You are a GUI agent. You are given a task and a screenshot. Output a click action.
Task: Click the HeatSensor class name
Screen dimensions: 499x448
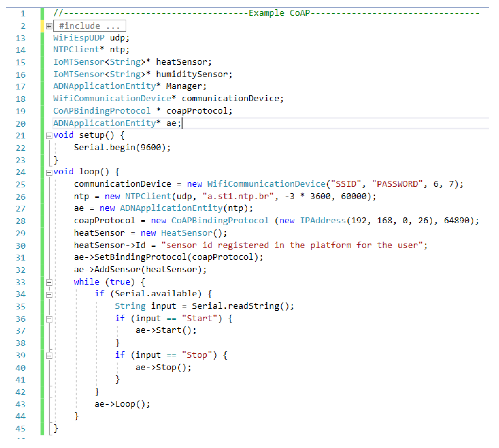[x=186, y=233]
